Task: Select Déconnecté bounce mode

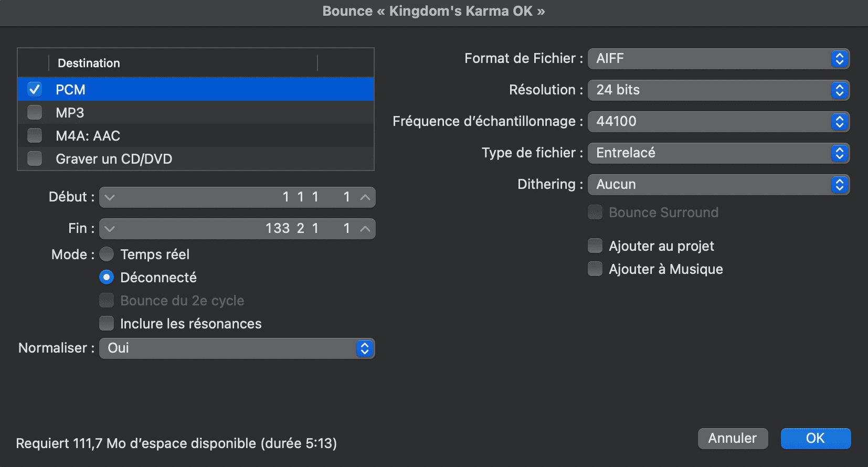Action: [x=107, y=277]
